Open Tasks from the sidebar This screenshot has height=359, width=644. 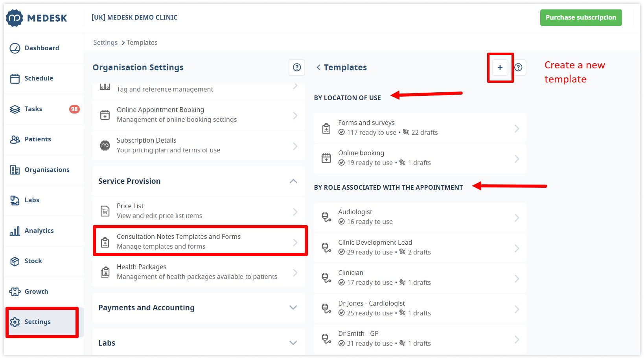pos(44,109)
